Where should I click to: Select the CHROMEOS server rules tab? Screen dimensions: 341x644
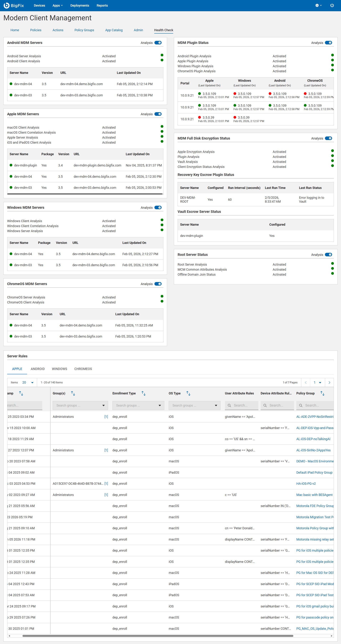pos(83,369)
